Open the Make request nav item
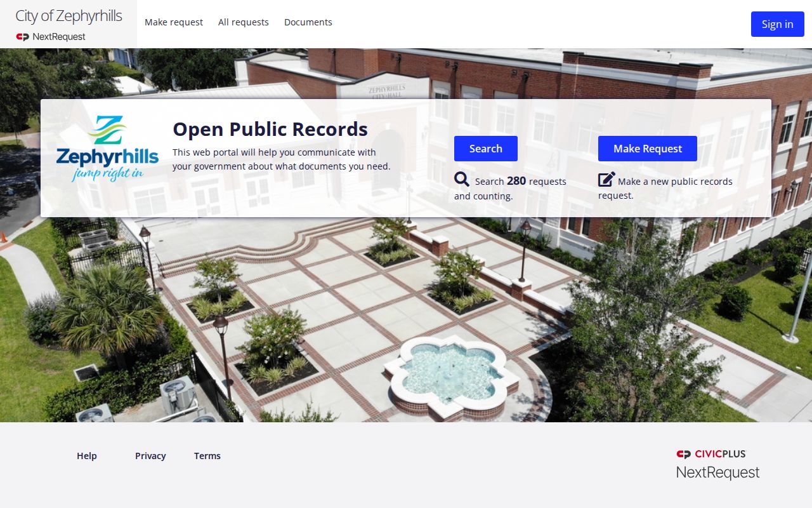This screenshot has width=812, height=508. (x=174, y=22)
